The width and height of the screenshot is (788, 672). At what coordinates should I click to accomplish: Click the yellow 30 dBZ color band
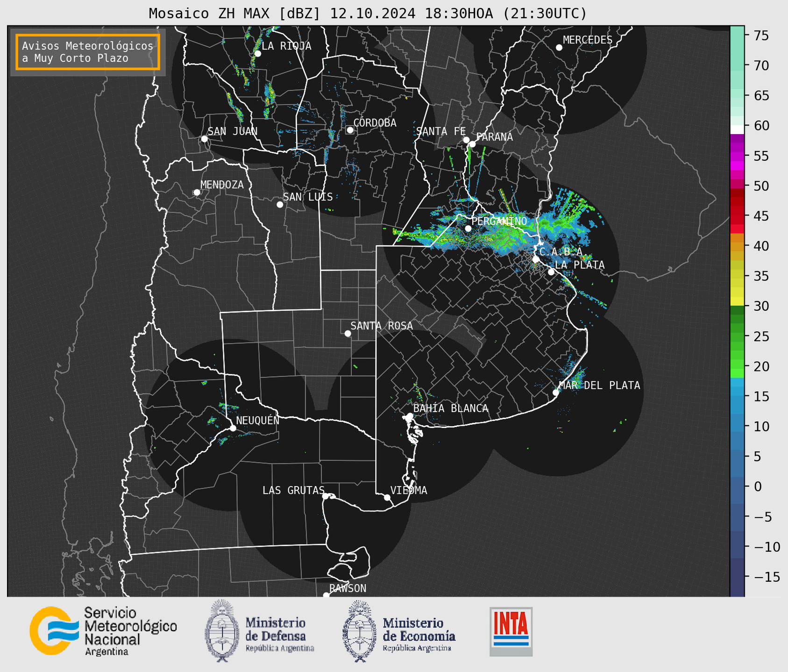click(737, 301)
